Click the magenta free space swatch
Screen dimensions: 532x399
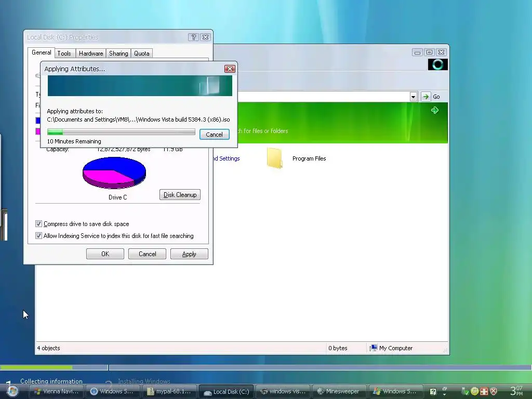pyautogui.click(x=37, y=131)
